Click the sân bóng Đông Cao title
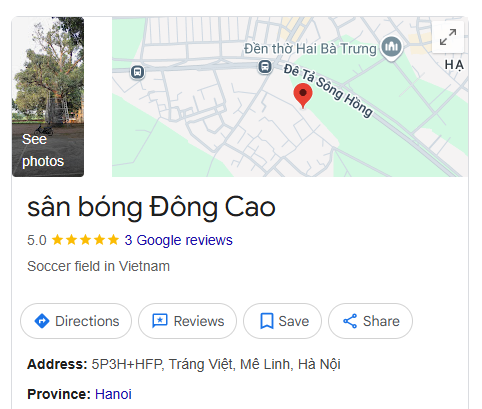The height and width of the screenshot is (409, 482). tap(151, 207)
